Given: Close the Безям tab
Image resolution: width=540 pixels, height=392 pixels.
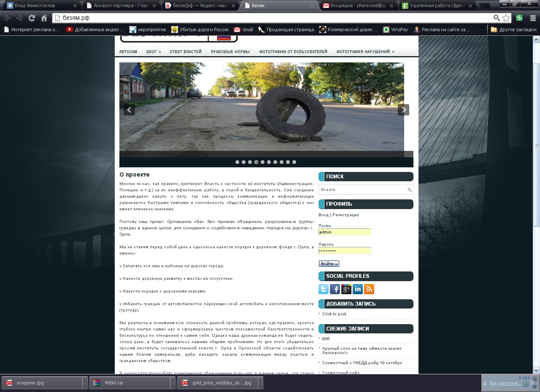Looking at the screenshot, I should tap(313, 6).
